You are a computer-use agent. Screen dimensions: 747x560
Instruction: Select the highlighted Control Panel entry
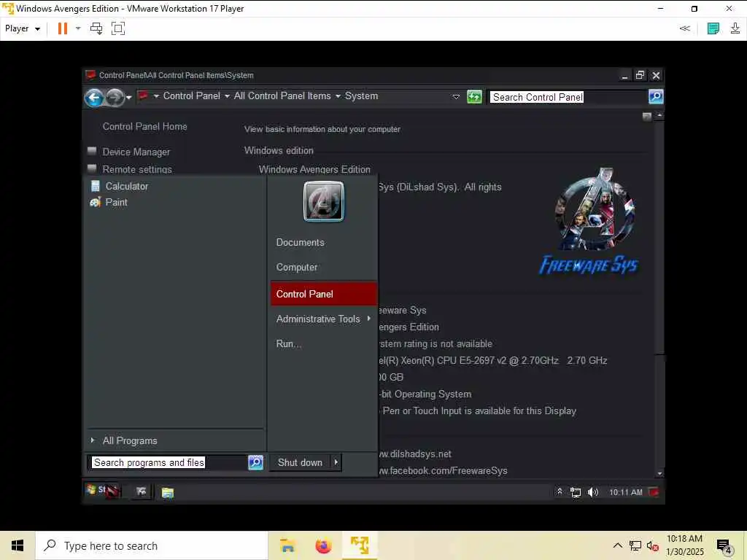pos(323,294)
